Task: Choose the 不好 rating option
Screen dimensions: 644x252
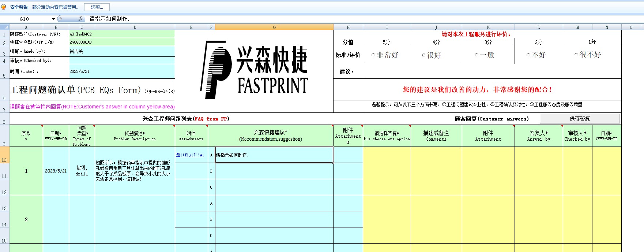Action: 528,55
